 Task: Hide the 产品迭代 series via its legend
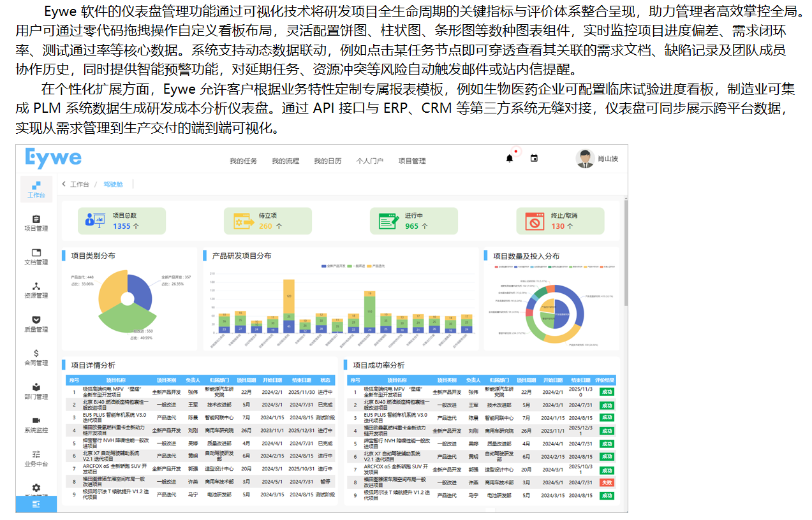(375, 266)
